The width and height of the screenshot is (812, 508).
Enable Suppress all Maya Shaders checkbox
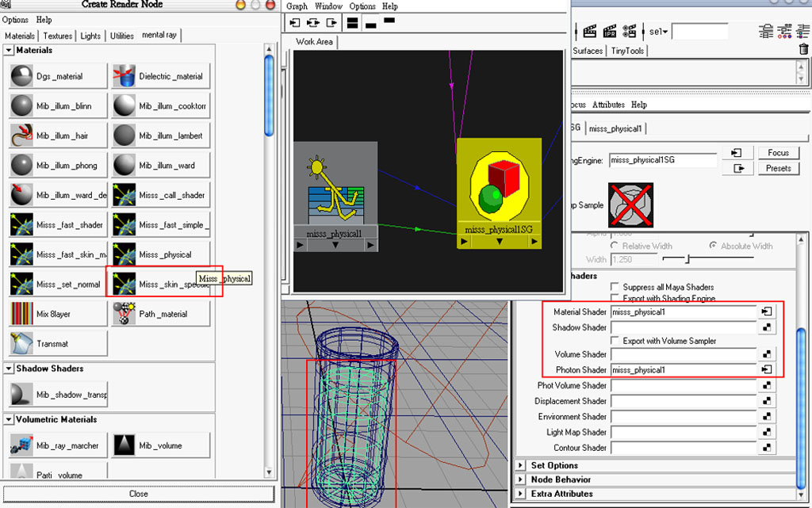(x=615, y=287)
